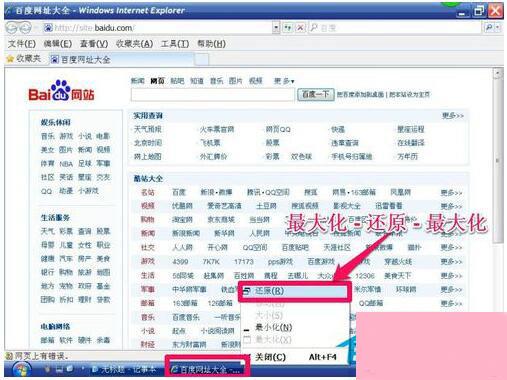Viewport: 507px width, 380px height.
Task: Choose 关闭(C) in the context menu
Action: click(295, 357)
